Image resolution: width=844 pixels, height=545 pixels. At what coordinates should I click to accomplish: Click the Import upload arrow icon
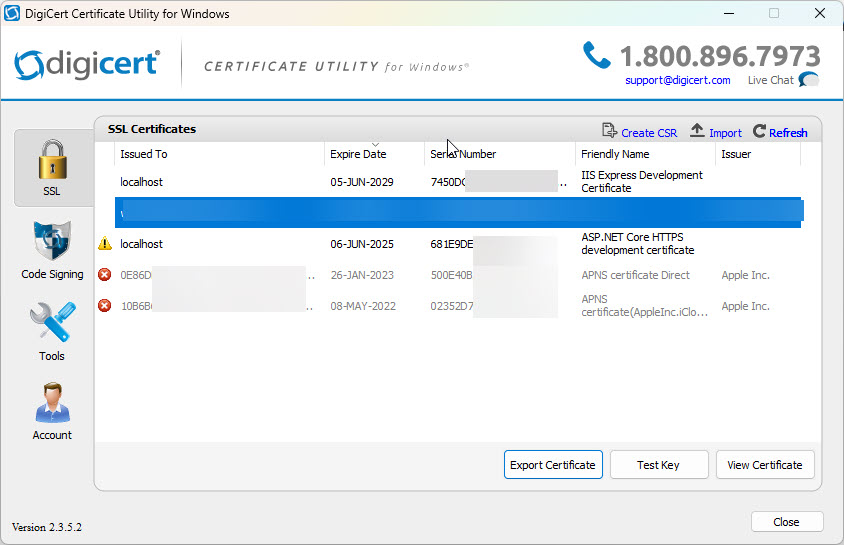click(x=697, y=130)
